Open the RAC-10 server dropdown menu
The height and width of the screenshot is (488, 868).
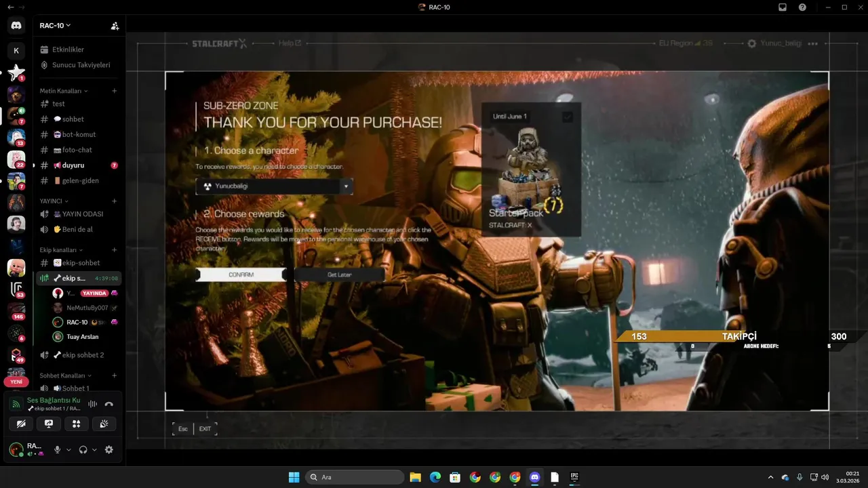(56, 26)
